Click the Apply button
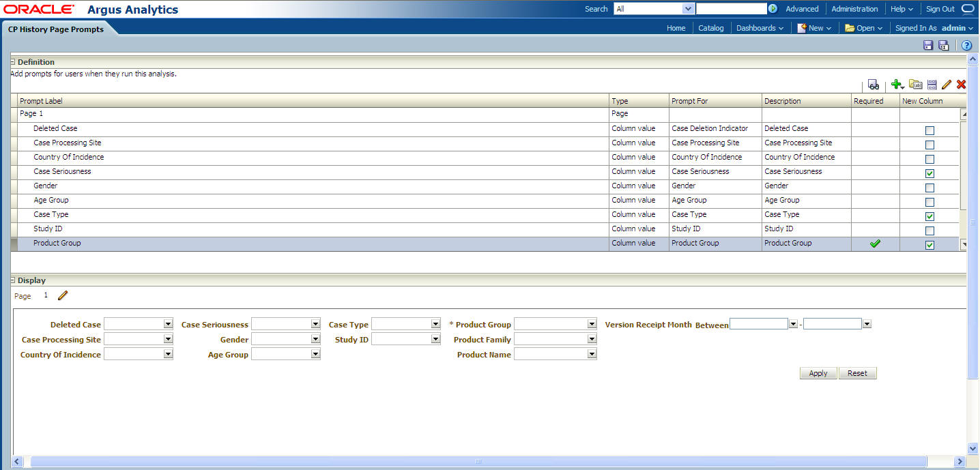 pyautogui.click(x=818, y=373)
